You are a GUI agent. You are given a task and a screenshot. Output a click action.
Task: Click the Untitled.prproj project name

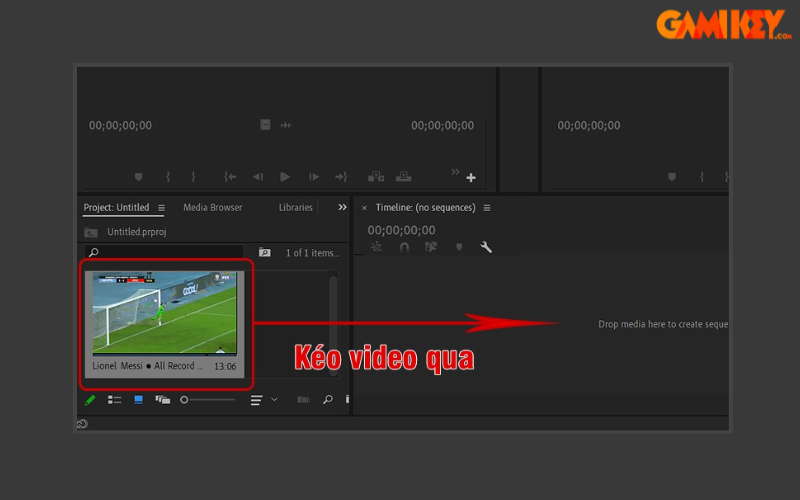click(x=137, y=232)
